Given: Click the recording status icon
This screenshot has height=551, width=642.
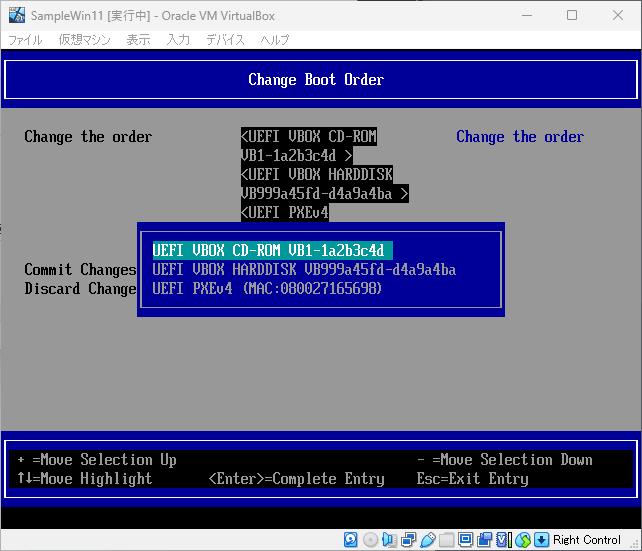Looking at the screenshot, I should [x=485, y=540].
